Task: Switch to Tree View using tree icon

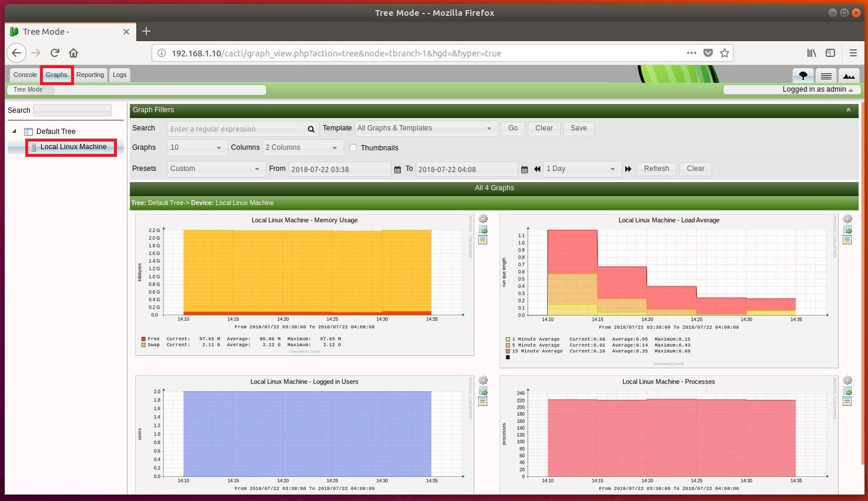Action: pyautogui.click(x=803, y=75)
